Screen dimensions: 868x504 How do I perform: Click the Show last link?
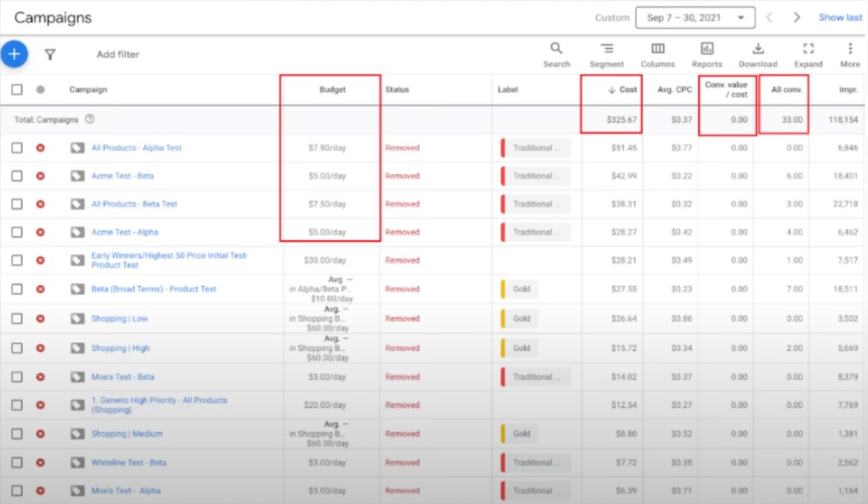pos(840,18)
